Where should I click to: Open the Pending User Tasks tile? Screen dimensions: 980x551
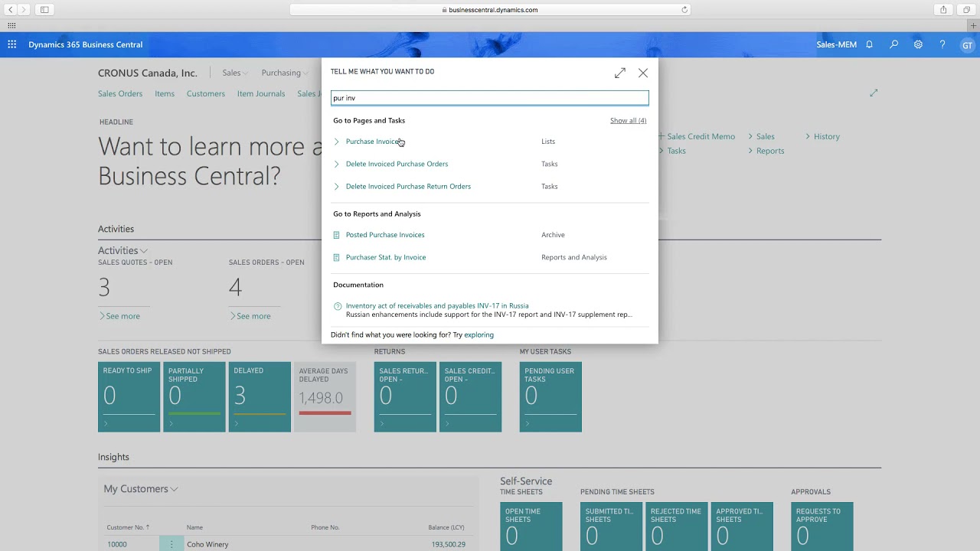click(x=550, y=397)
